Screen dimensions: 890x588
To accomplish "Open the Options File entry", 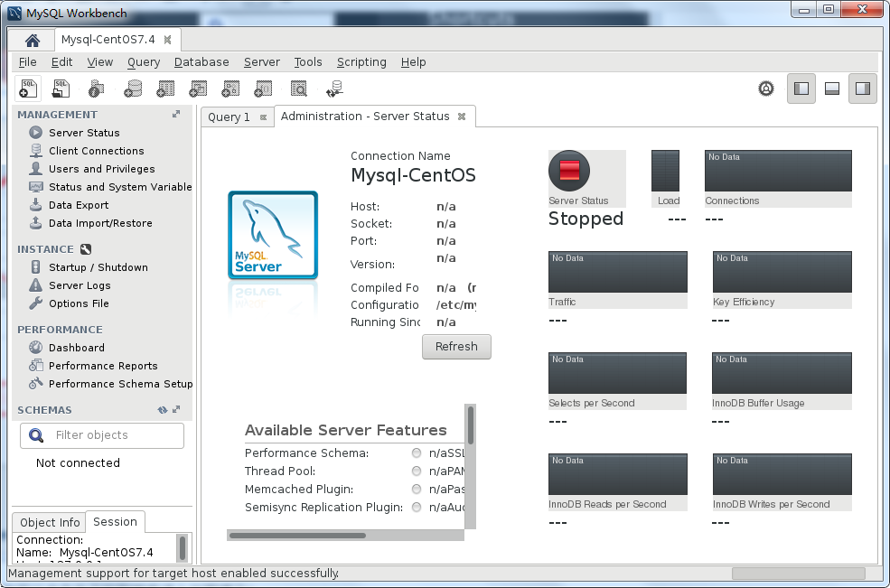I will (x=69, y=303).
